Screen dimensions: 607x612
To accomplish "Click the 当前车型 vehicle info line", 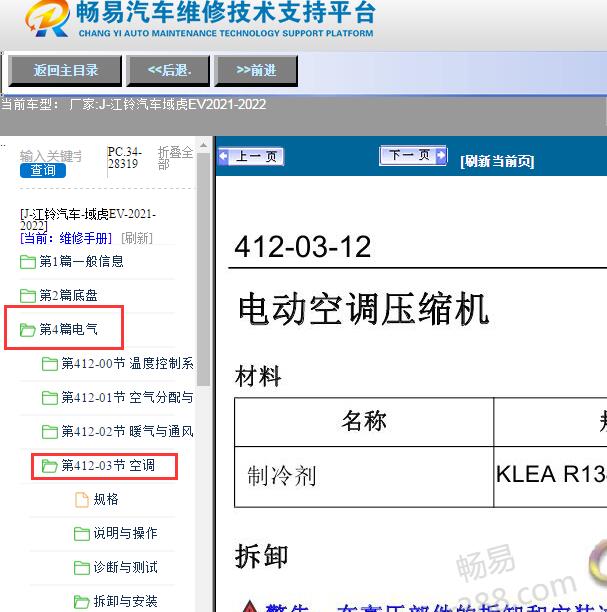I will coord(134,105).
